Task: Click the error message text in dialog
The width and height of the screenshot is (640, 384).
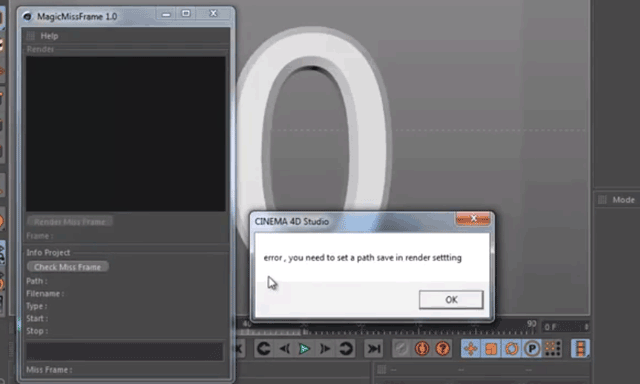Action: (363, 258)
